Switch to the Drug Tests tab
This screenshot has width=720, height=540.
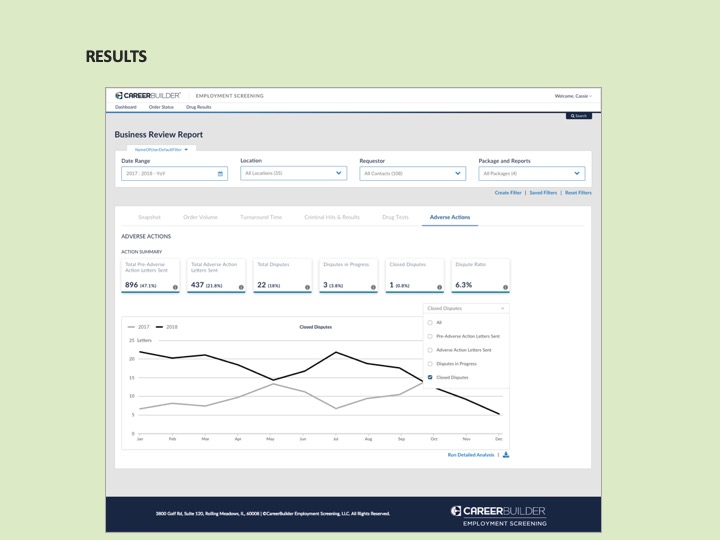tap(395, 217)
